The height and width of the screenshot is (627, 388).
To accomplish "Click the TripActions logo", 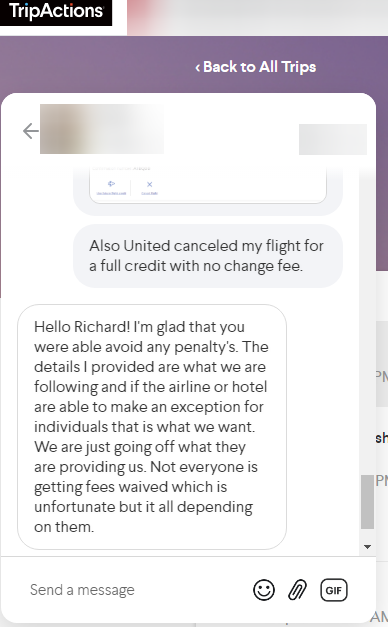I will [56, 12].
